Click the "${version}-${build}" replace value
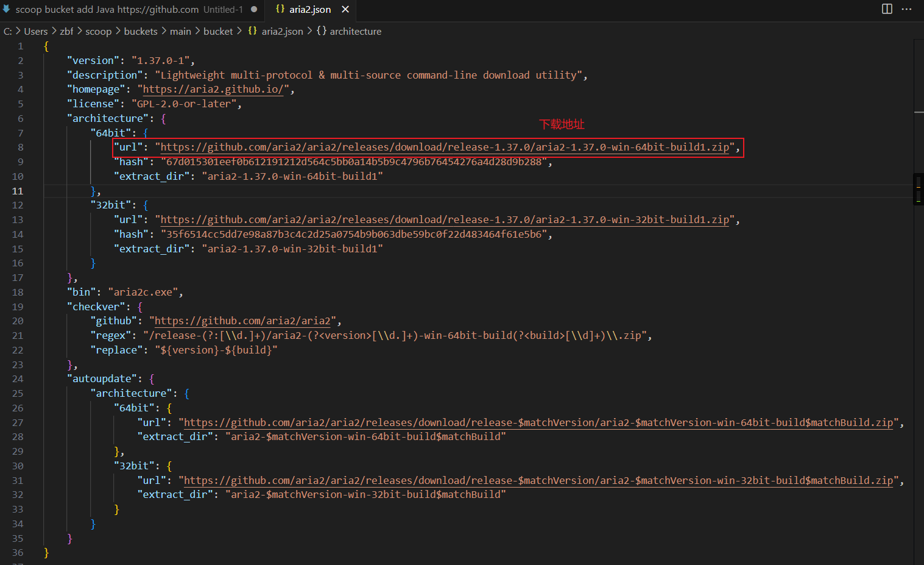Image resolution: width=924 pixels, height=565 pixels. 216,350
